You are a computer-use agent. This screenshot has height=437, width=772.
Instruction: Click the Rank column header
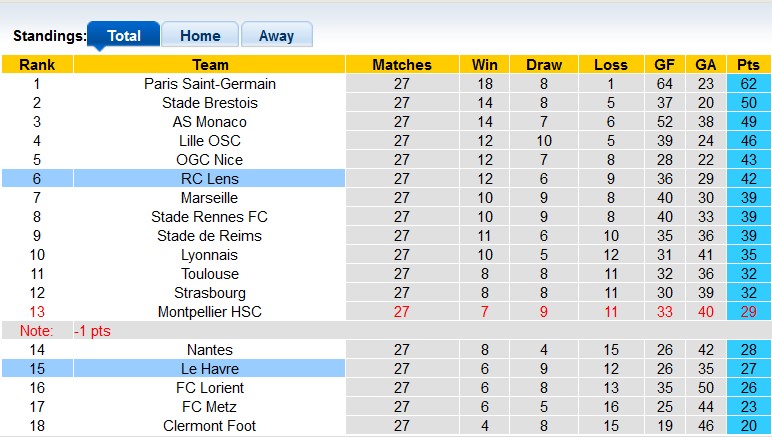(x=37, y=65)
